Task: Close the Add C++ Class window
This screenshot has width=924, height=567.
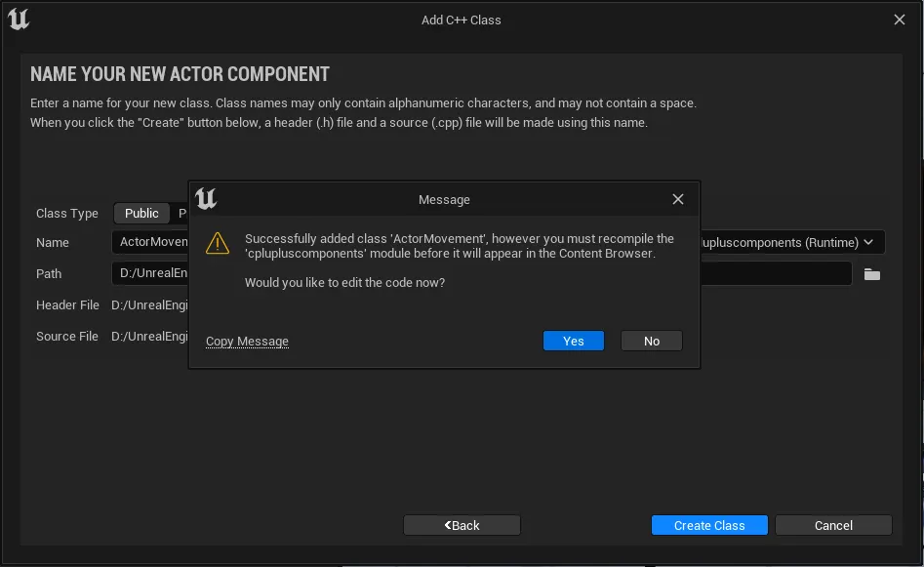Action: 900,20
